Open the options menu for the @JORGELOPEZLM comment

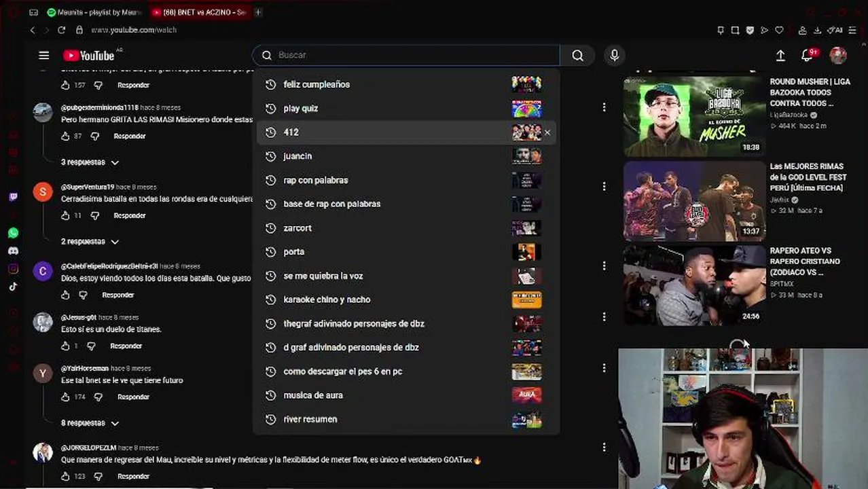pyautogui.click(x=604, y=447)
